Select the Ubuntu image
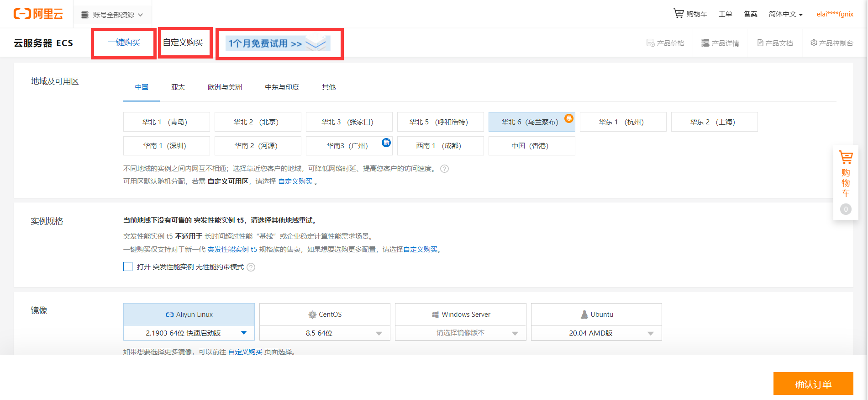This screenshot has width=868, height=400. click(596, 315)
